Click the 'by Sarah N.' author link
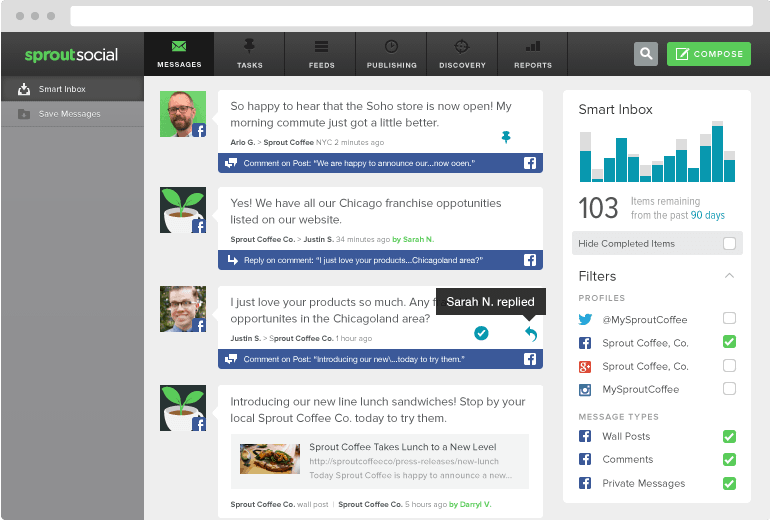The width and height of the screenshot is (770, 520). 413,240
